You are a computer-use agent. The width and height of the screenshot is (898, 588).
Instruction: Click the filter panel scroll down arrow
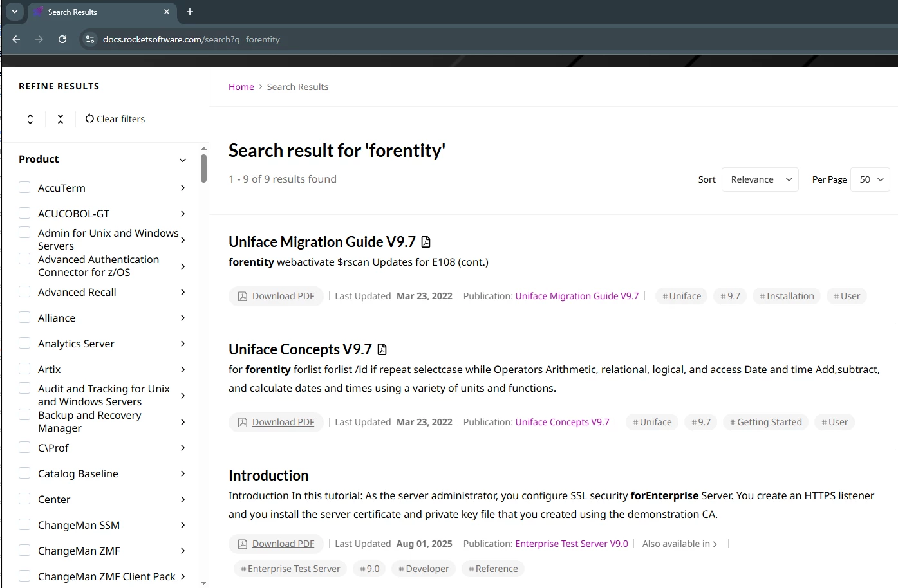point(204,583)
